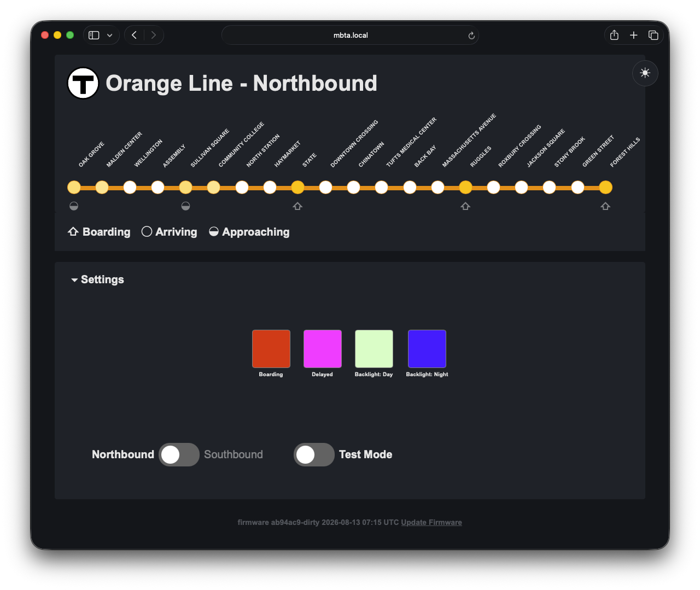Reload the mbta.local page
The image size is (700, 590).
tap(471, 36)
